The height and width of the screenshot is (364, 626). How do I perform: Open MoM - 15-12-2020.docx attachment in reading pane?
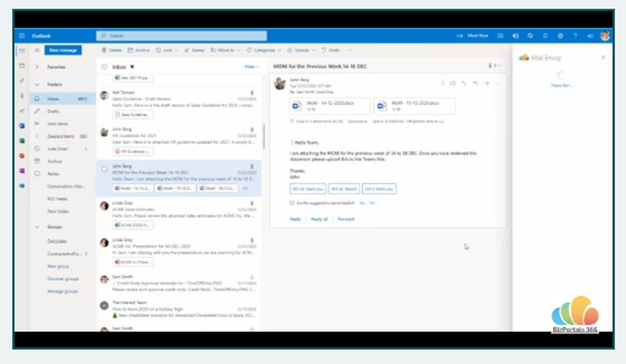tap(415, 106)
